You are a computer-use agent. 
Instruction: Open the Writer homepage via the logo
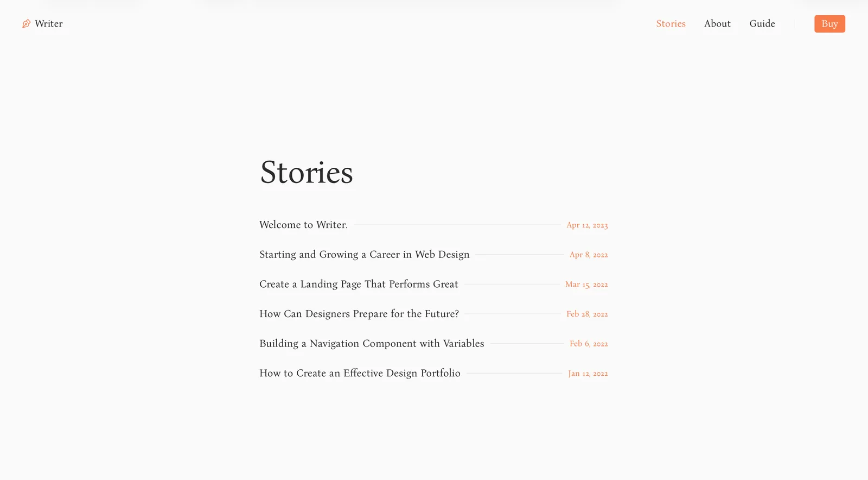tap(42, 23)
